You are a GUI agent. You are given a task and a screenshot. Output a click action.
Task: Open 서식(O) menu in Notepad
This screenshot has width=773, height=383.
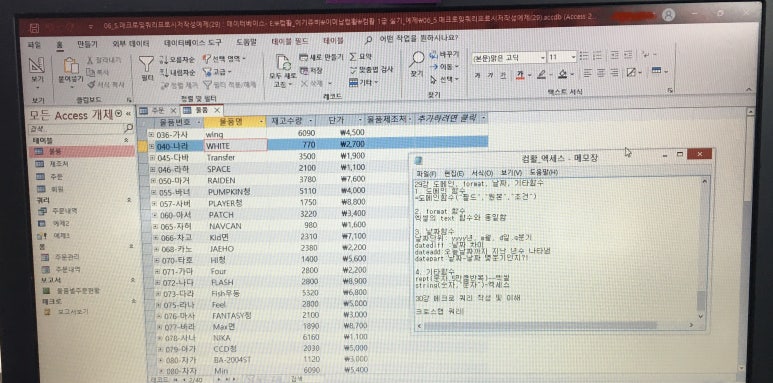click(x=482, y=174)
